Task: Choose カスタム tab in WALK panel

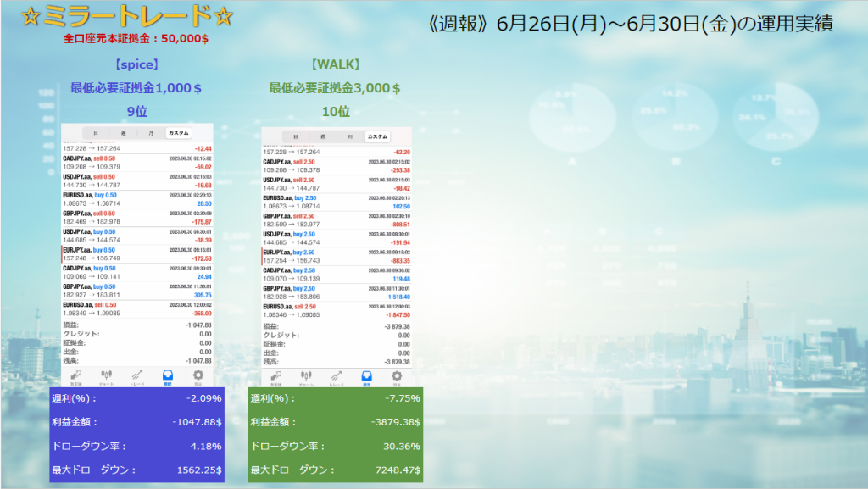Action: [x=377, y=136]
